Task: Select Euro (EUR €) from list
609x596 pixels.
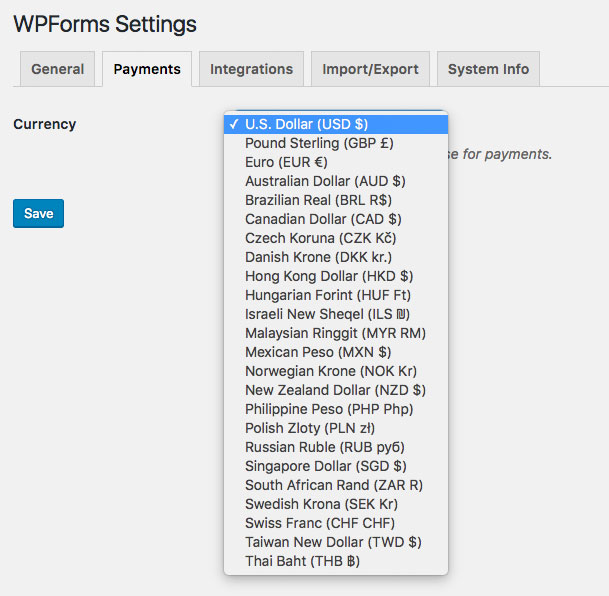Action: click(336, 162)
